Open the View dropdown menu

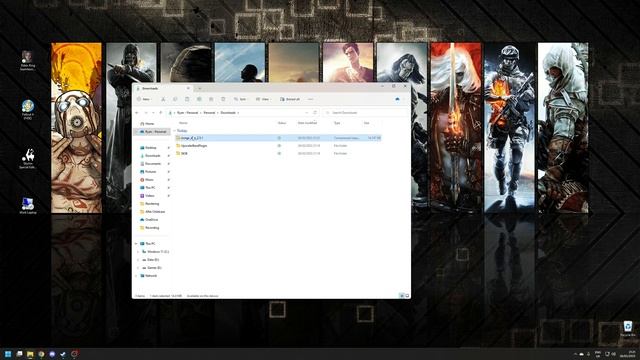click(x=263, y=99)
